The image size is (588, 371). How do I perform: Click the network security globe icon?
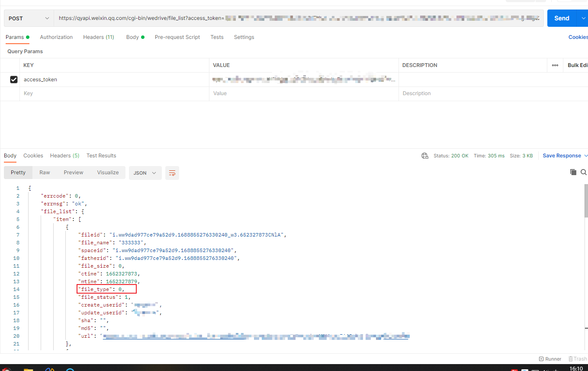pos(425,156)
